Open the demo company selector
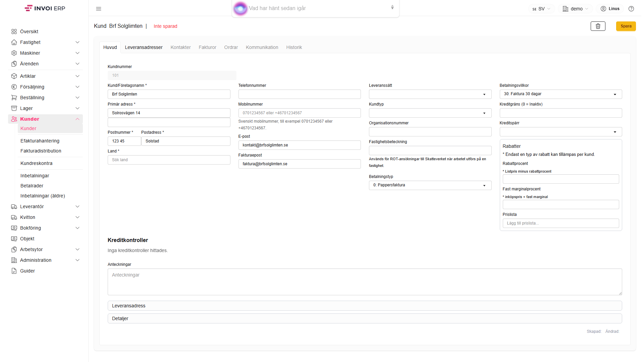Screen dimensions: 644x362 click(576, 9)
